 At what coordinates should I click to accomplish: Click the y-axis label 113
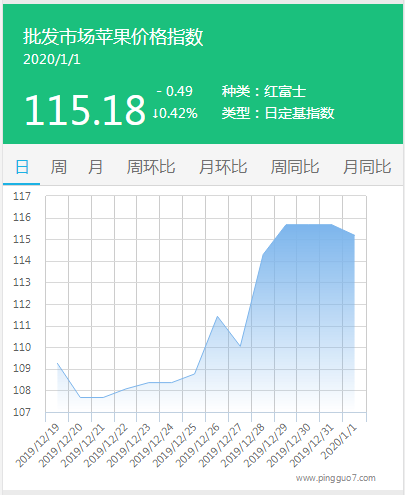(x=22, y=282)
